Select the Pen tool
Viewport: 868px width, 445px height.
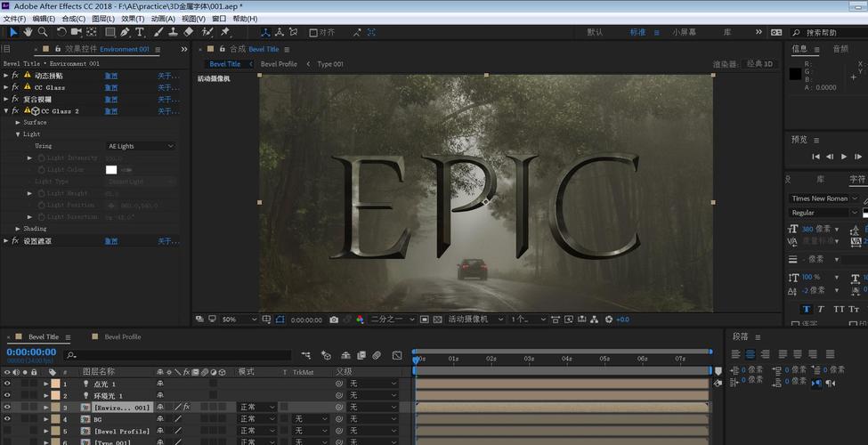125,32
